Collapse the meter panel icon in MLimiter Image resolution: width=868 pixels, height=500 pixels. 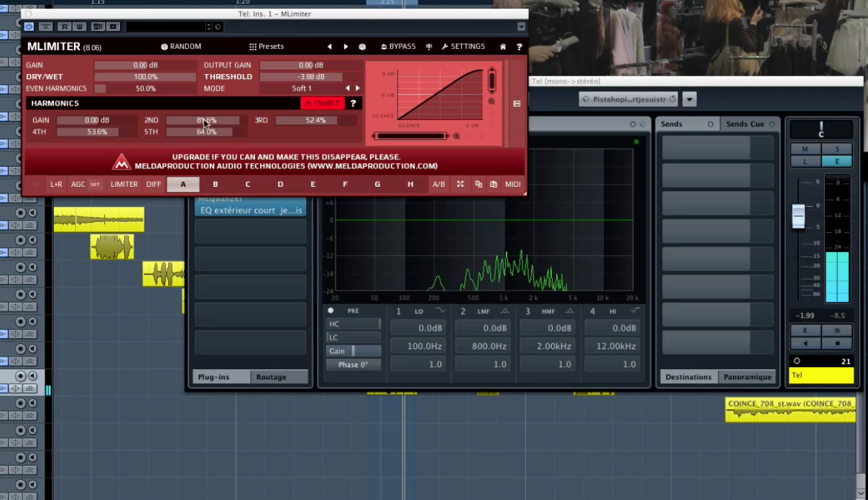(517, 103)
